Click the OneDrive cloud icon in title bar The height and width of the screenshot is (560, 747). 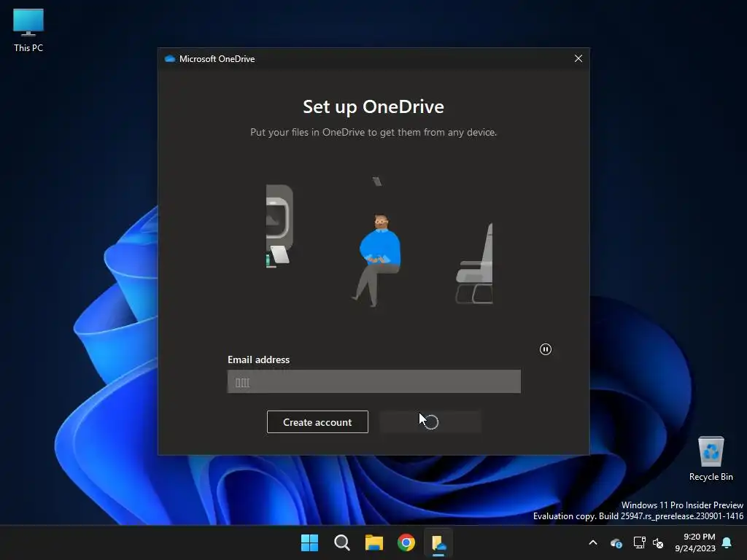click(x=169, y=58)
